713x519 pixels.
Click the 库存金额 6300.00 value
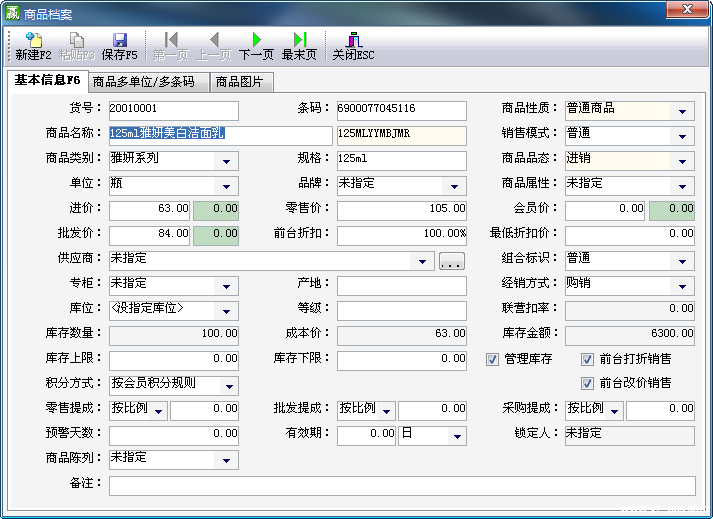[x=630, y=336]
